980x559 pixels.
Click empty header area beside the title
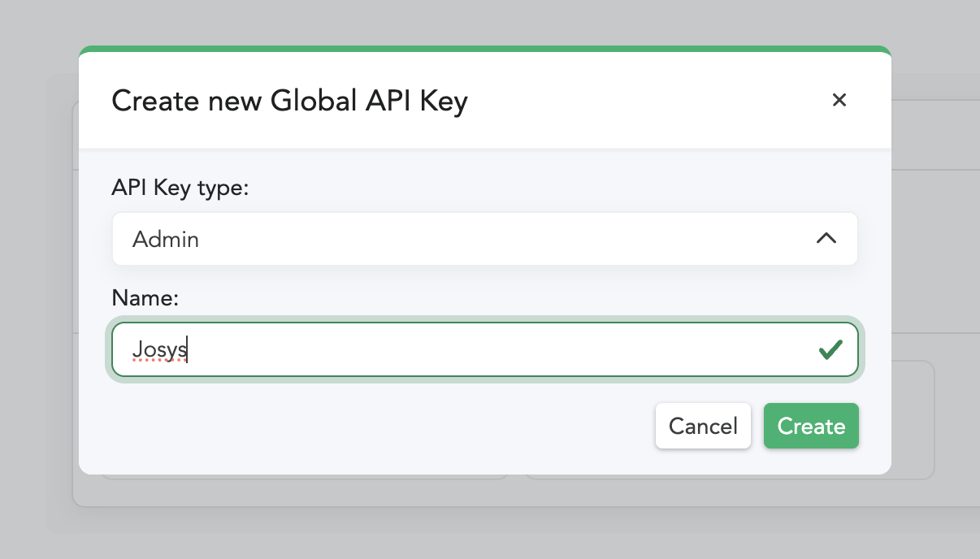click(x=650, y=101)
